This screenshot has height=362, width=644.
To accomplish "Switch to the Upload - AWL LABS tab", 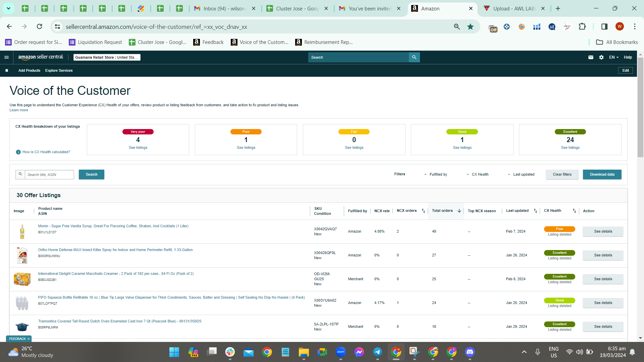I will point(514,9).
